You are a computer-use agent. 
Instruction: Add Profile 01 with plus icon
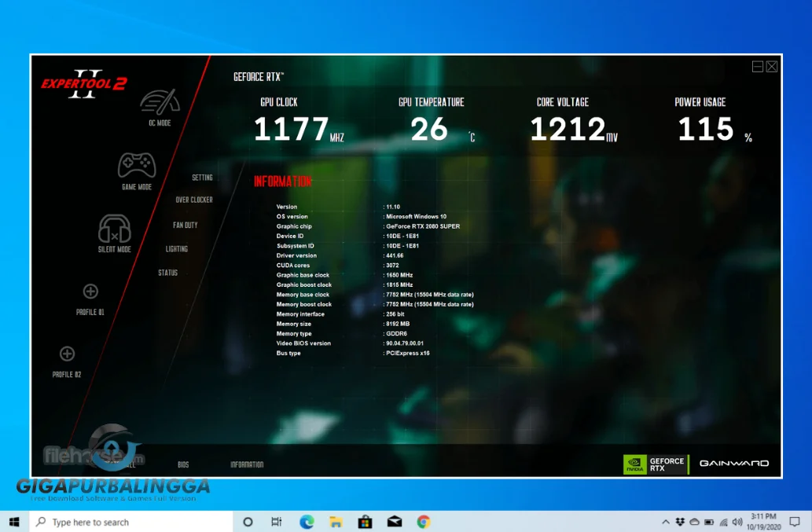coord(90,292)
